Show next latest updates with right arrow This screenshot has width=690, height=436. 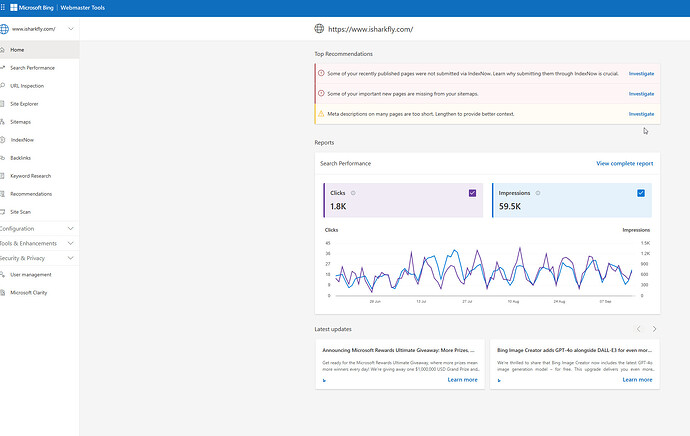654,329
